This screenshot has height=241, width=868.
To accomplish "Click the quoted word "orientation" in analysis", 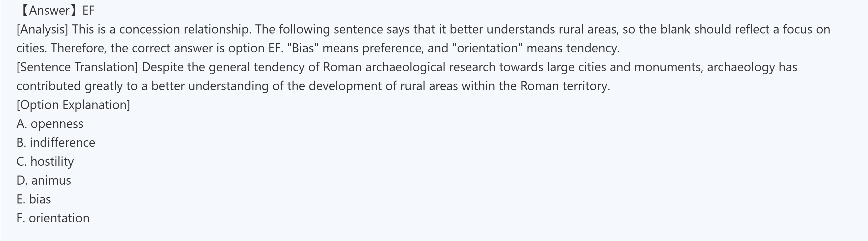I will point(487,48).
